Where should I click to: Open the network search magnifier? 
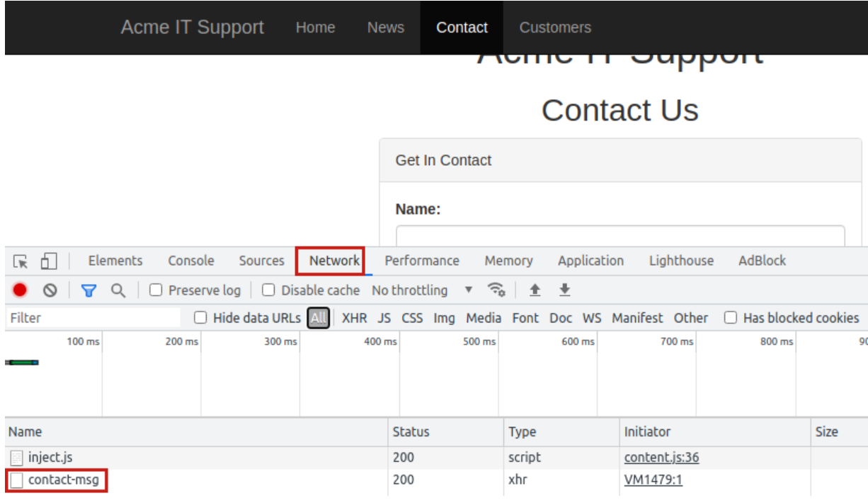tap(118, 290)
